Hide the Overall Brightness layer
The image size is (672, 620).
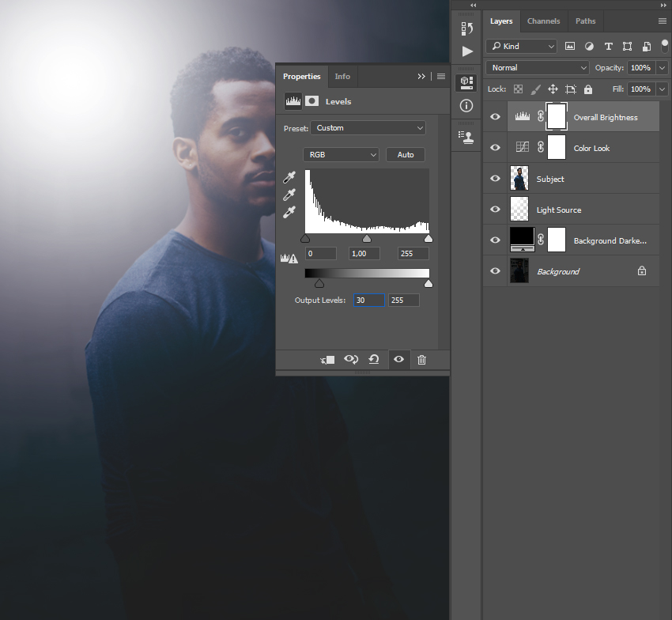496,117
